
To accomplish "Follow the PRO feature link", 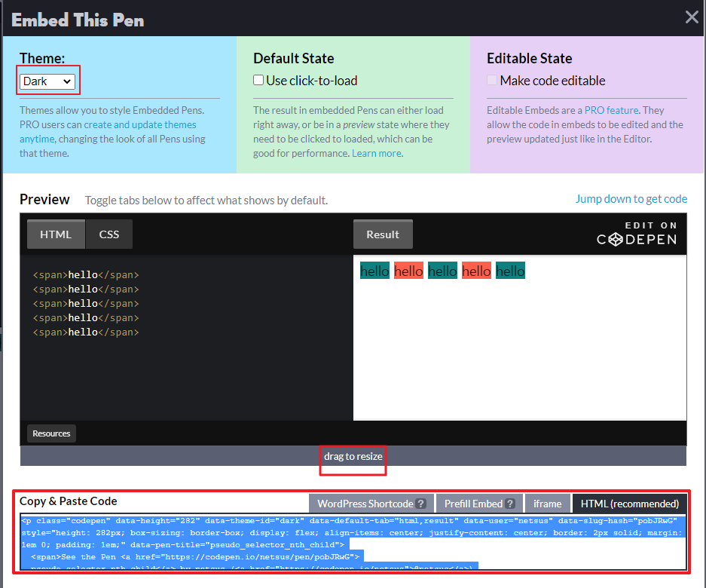I will 611,110.
